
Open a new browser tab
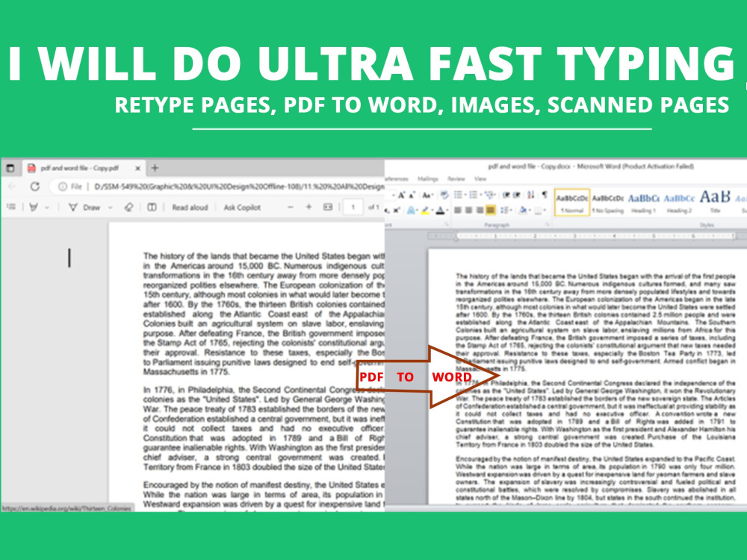pyautogui.click(x=155, y=167)
